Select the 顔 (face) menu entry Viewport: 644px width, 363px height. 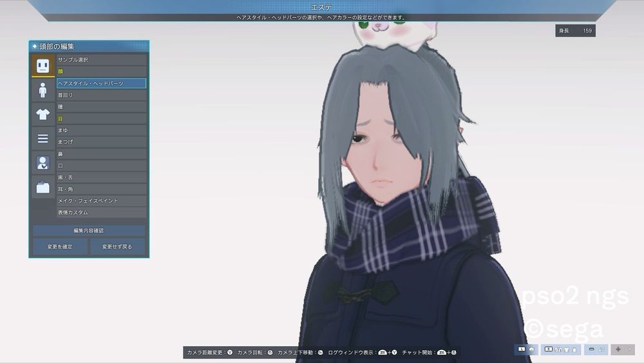pyautogui.click(x=101, y=72)
